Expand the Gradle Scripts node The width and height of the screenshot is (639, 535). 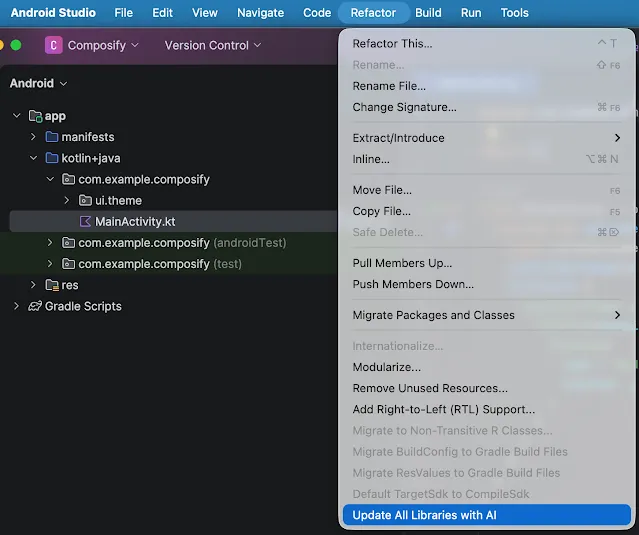pyautogui.click(x=16, y=306)
